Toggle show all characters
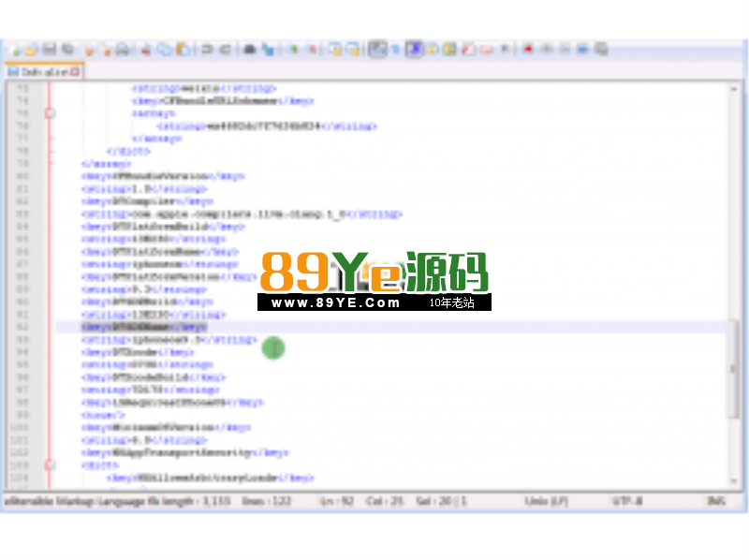This screenshot has height=560, width=749. pyautogui.click(x=395, y=50)
